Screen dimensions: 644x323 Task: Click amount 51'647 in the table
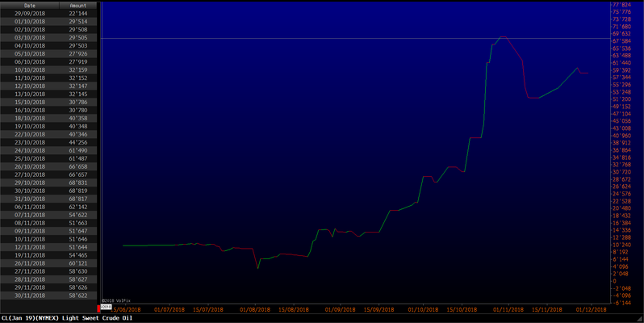pos(78,231)
